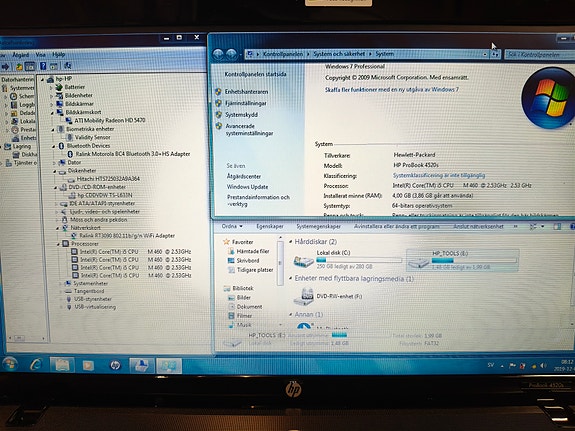Show volume control in system tray

click(543, 365)
